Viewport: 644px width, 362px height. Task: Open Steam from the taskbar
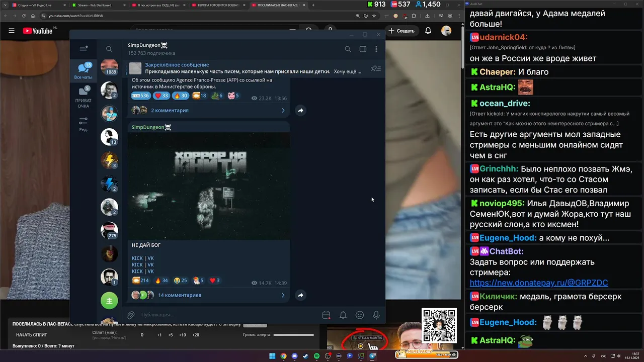pyautogui.click(x=305, y=356)
